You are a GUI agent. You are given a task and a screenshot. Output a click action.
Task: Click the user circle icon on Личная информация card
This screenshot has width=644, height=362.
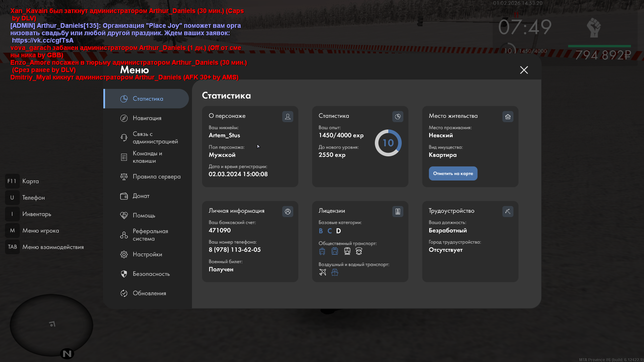(288, 211)
